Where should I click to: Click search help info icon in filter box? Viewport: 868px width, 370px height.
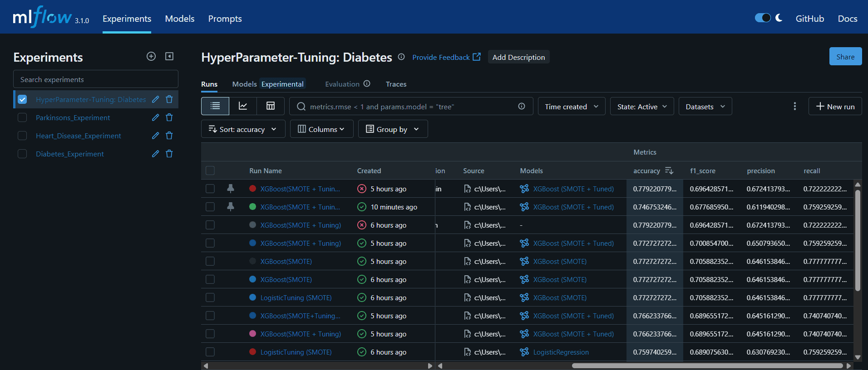(x=522, y=106)
